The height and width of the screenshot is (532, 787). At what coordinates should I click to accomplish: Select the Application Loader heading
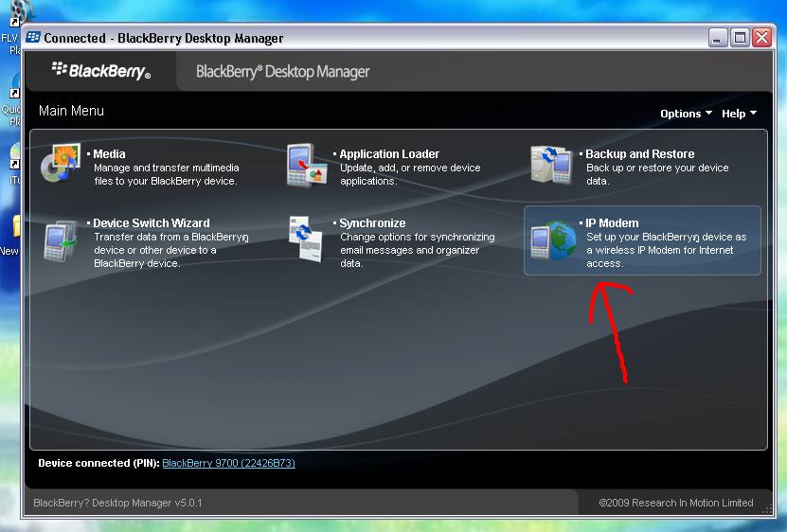click(389, 154)
